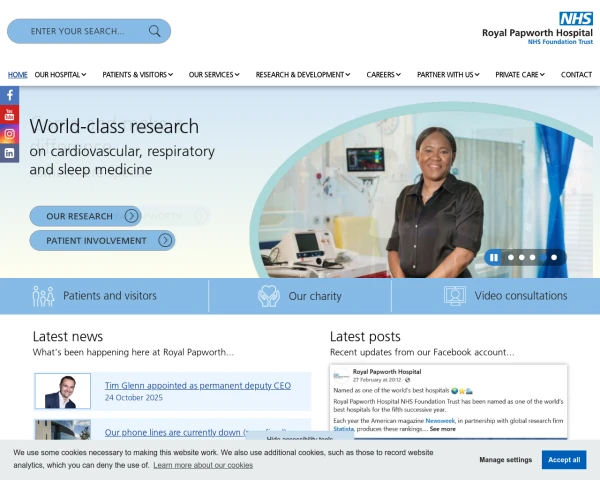Open Learn more about our cookies
This screenshot has height=480, width=600.
click(203, 465)
